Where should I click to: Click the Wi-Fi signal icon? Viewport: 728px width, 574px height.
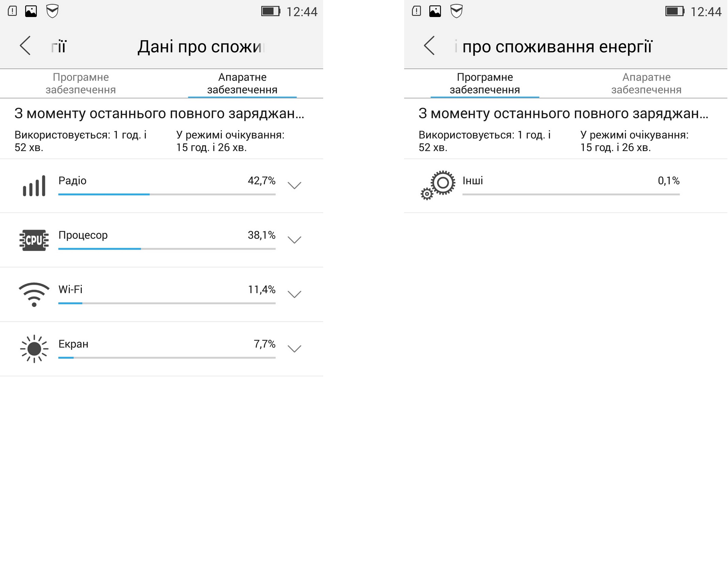(34, 294)
